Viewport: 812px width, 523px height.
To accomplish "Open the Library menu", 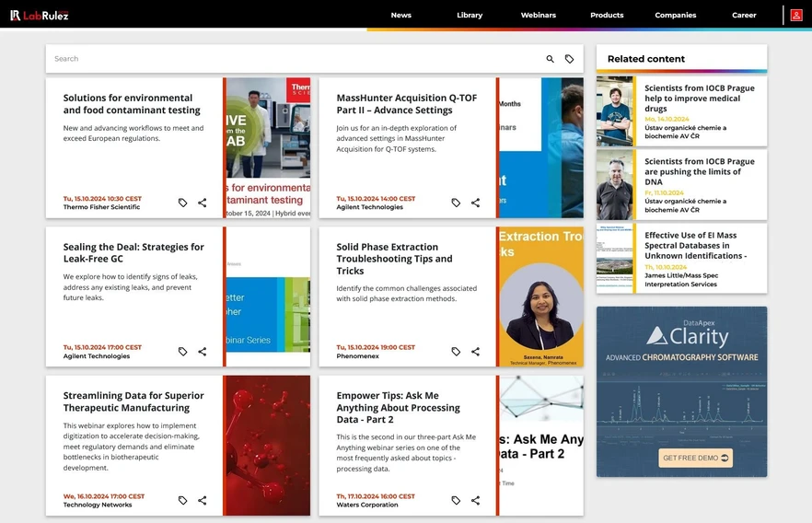I will [470, 15].
